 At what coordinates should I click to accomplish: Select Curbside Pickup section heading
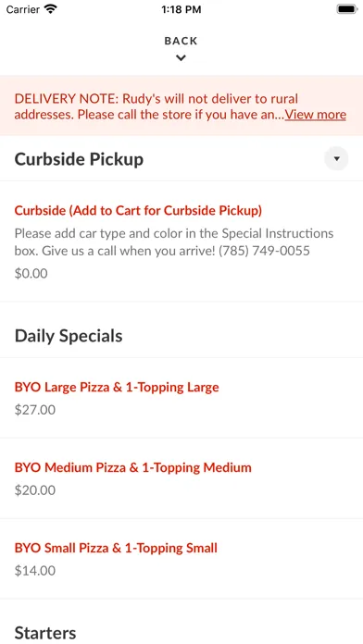pyautogui.click(x=79, y=159)
